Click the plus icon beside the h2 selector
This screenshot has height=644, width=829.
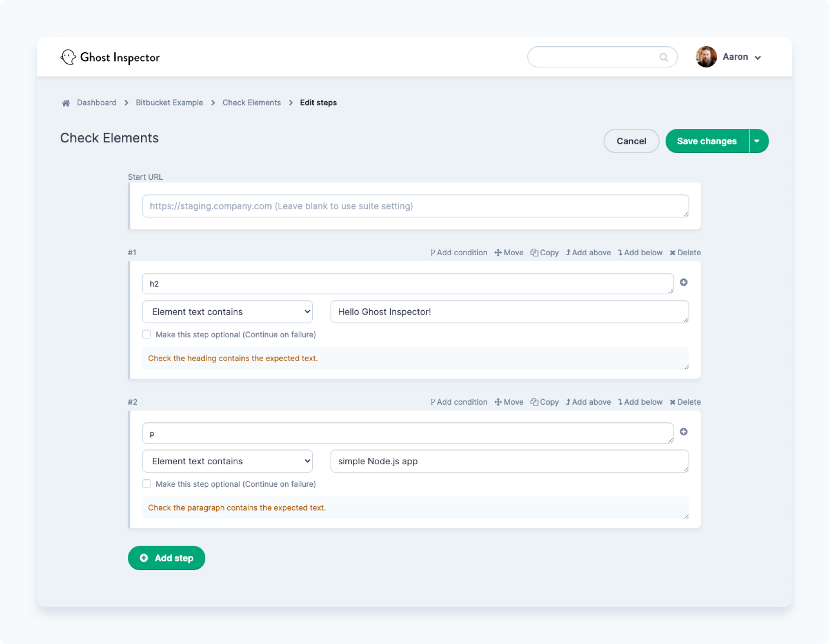683,282
